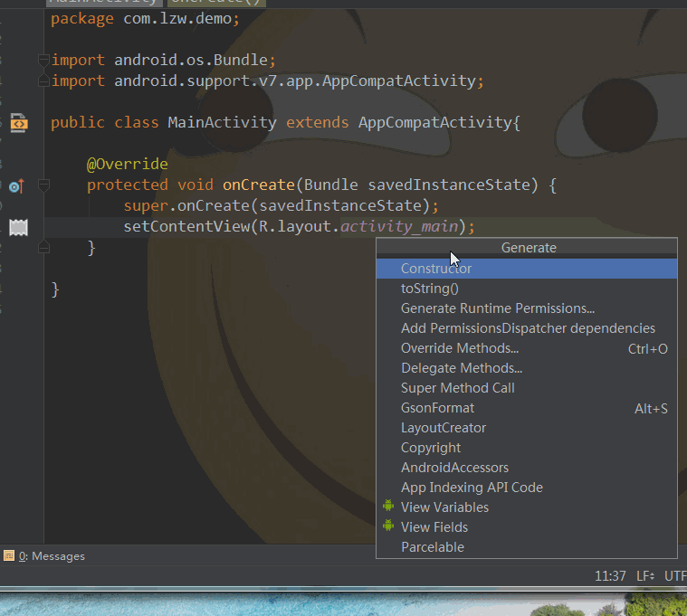This screenshot has width=687, height=616.
Task: Choose Parcelable from the Generate popup
Action: [433, 547]
